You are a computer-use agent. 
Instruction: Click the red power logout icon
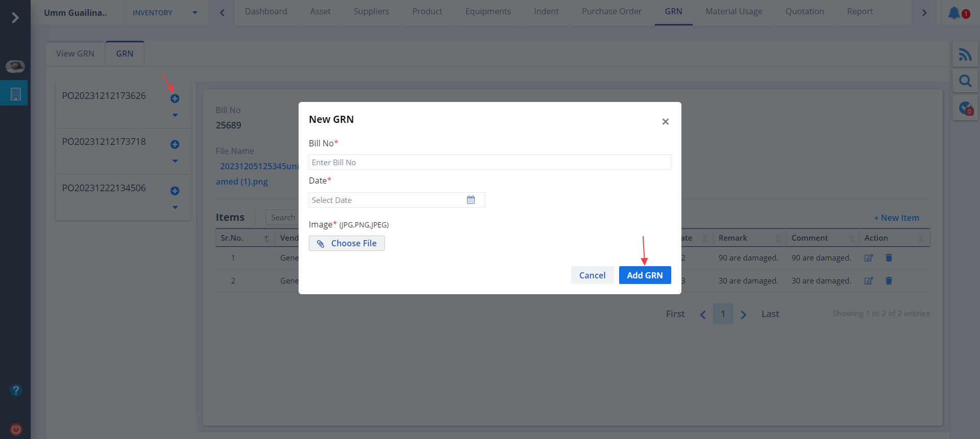[x=16, y=429]
